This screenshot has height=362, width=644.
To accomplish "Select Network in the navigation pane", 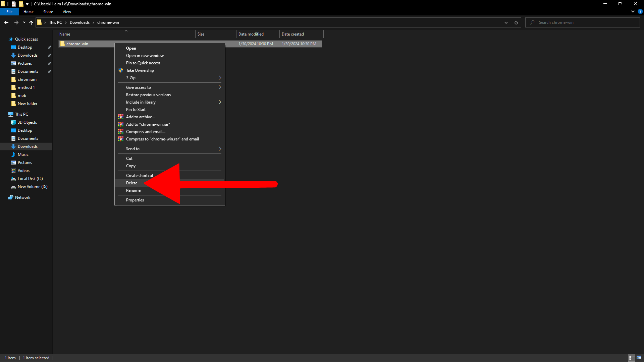I will (22, 197).
